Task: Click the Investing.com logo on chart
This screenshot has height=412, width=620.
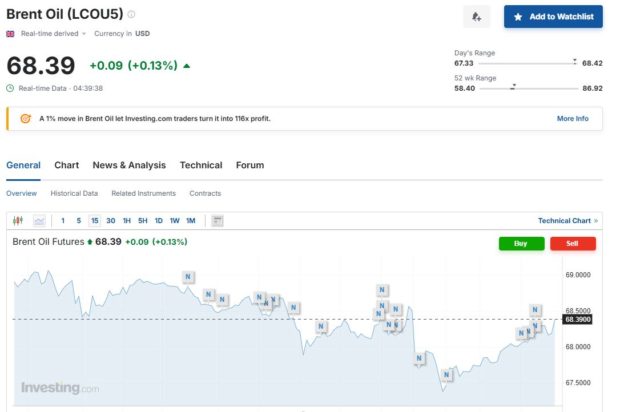Action: pos(60,387)
